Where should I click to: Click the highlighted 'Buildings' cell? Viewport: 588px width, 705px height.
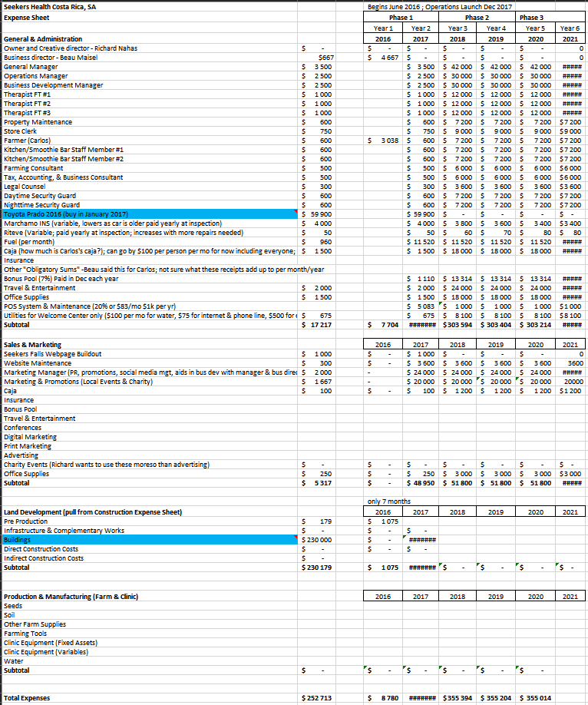coord(150,540)
